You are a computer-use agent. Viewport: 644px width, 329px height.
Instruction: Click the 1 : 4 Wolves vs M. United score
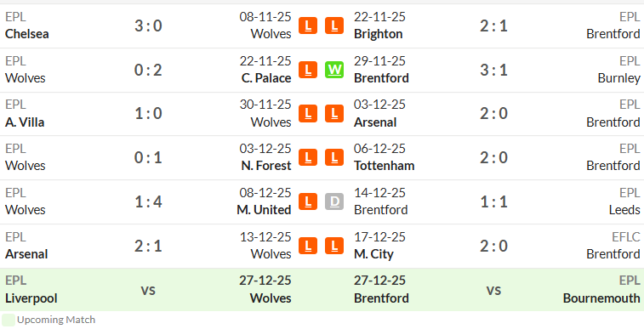[148, 201]
